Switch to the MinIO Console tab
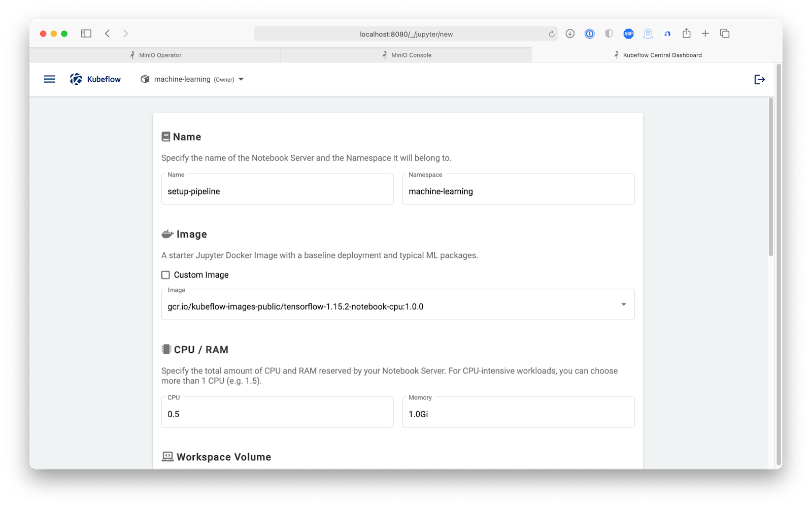 [406, 55]
